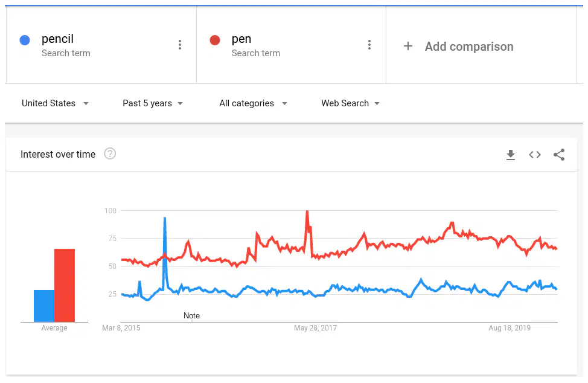Open the embed code icon
This screenshot has width=588, height=383.
(x=535, y=155)
